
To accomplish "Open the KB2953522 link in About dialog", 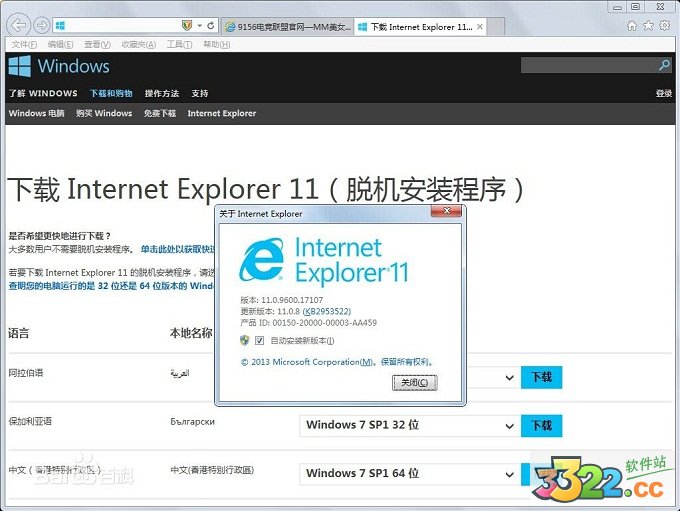I will coord(327,311).
